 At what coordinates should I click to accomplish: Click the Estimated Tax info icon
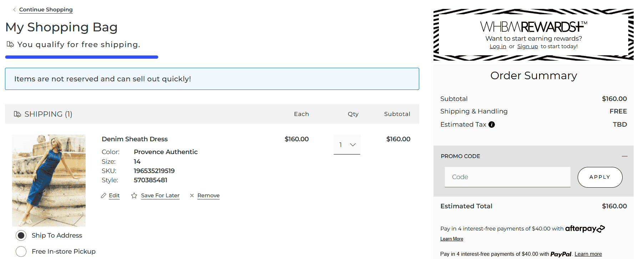(492, 125)
